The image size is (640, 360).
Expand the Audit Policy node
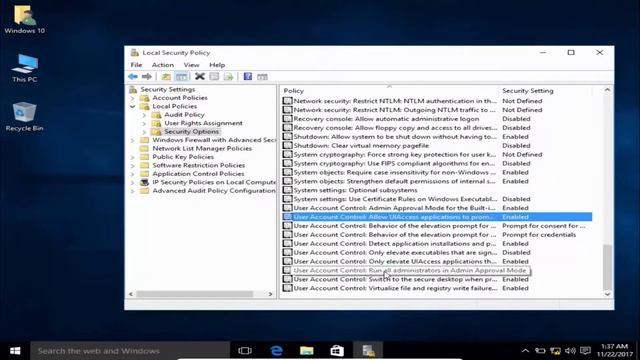(144, 115)
